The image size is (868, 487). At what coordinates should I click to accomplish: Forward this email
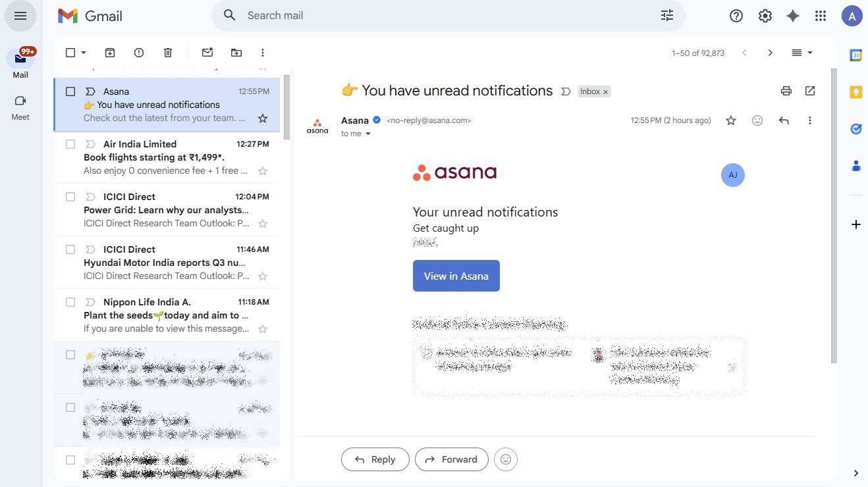pos(452,459)
